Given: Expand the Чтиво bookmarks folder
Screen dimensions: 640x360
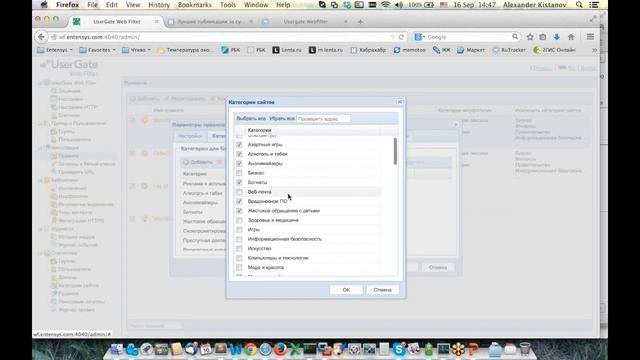Looking at the screenshot, I should (136, 50).
